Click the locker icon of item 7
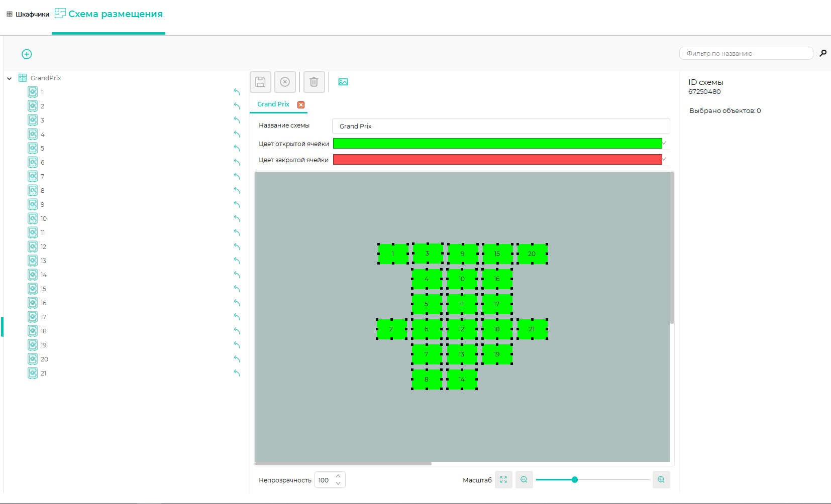The width and height of the screenshot is (831, 504). (x=33, y=176)
